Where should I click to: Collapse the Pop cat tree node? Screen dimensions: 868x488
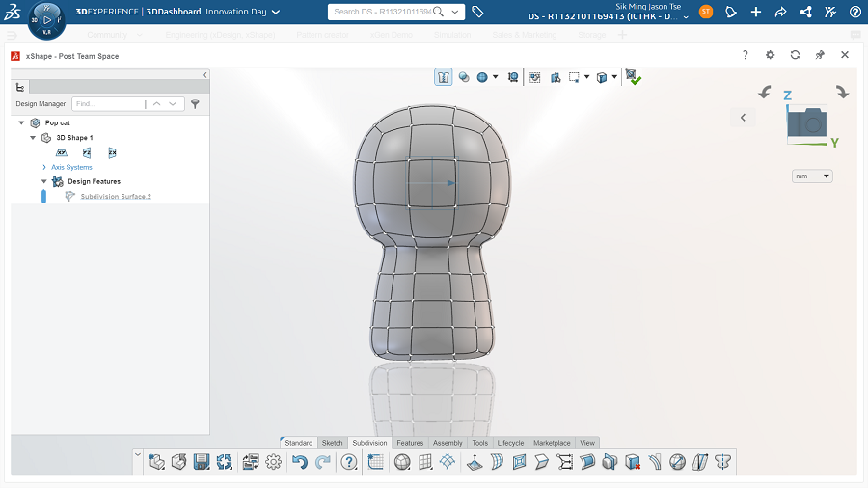21,122
